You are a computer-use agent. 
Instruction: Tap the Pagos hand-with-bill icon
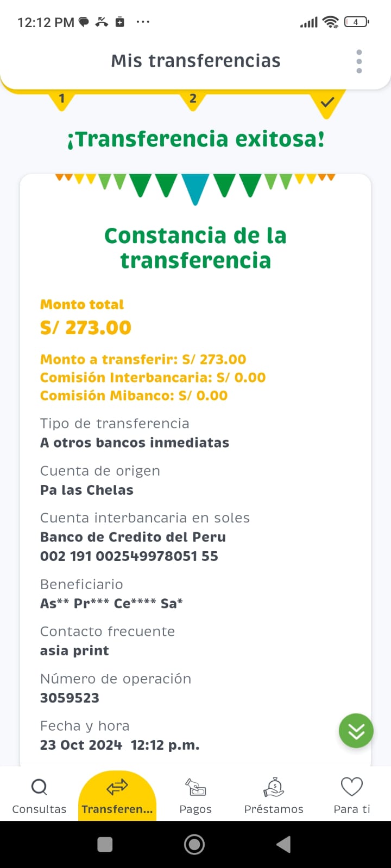point(195,787)
